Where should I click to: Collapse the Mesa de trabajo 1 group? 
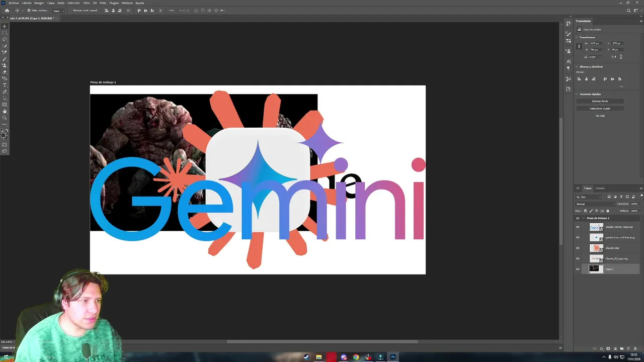[583, 218]
